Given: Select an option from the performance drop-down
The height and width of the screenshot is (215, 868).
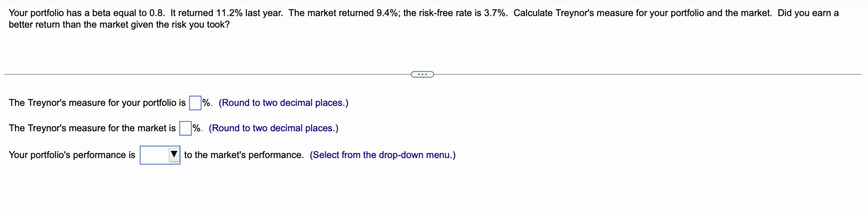Looking at the screenshot, I should pos(160,155).
